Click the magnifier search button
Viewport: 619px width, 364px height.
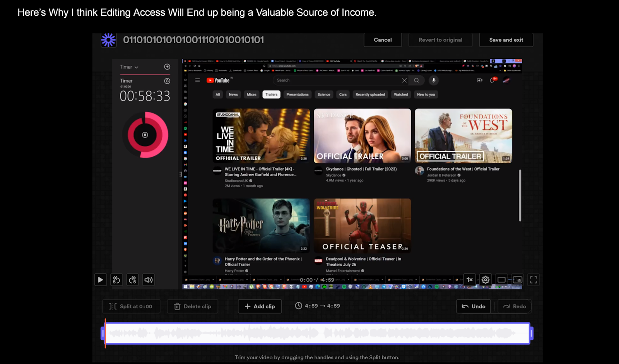417,80
